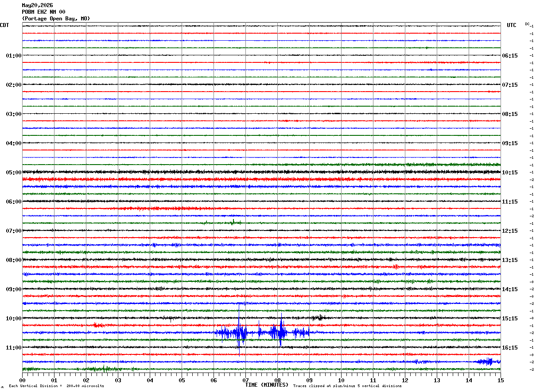Click the station title POBM EHZ NM 00
The height and width of the screenshot is (392, 536).
click(43, 12)
